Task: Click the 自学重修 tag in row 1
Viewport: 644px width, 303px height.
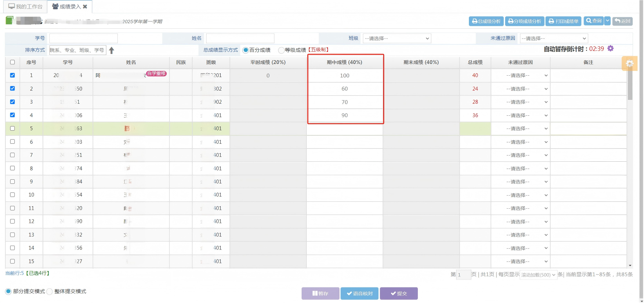Action: click(x=156, y=73)
